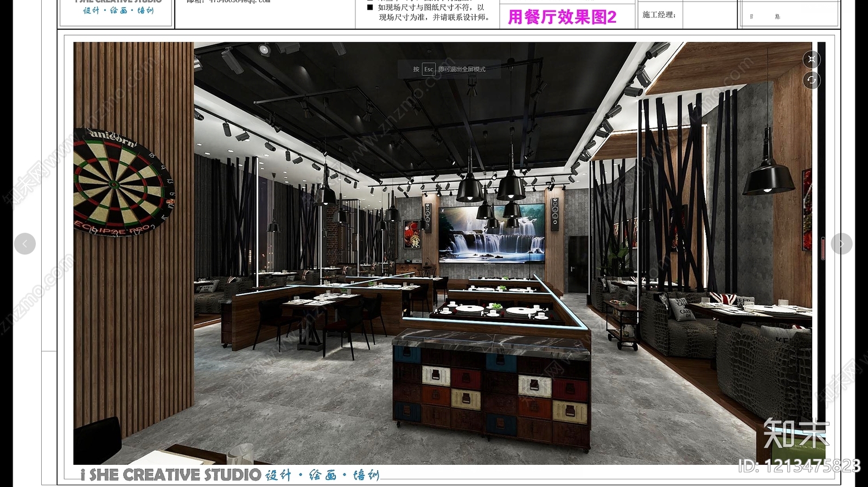This screenshot has width=868, height=487.
Task: Click the pink title 用餐厅效果图2
Action: point(562,17)
